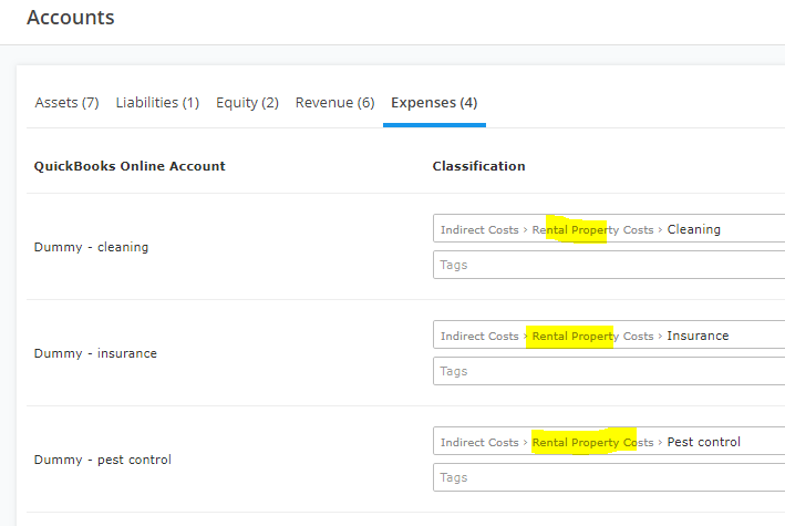Viewport: 785px width, 526px height.
Task: Open classification dropdown for Dummy - pest control
Action: point(609,441)
